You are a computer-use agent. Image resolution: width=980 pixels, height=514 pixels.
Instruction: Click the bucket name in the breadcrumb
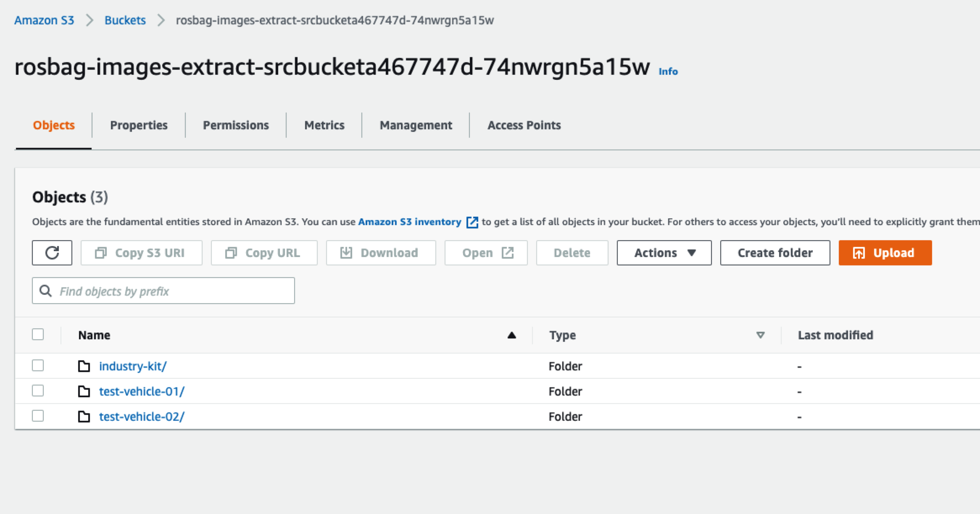click(335, 20)
